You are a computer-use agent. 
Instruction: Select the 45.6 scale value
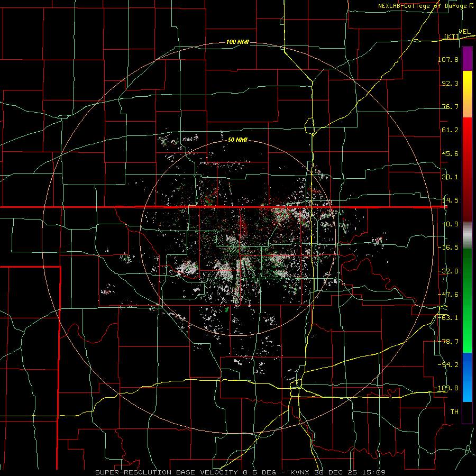click(450, 153)
